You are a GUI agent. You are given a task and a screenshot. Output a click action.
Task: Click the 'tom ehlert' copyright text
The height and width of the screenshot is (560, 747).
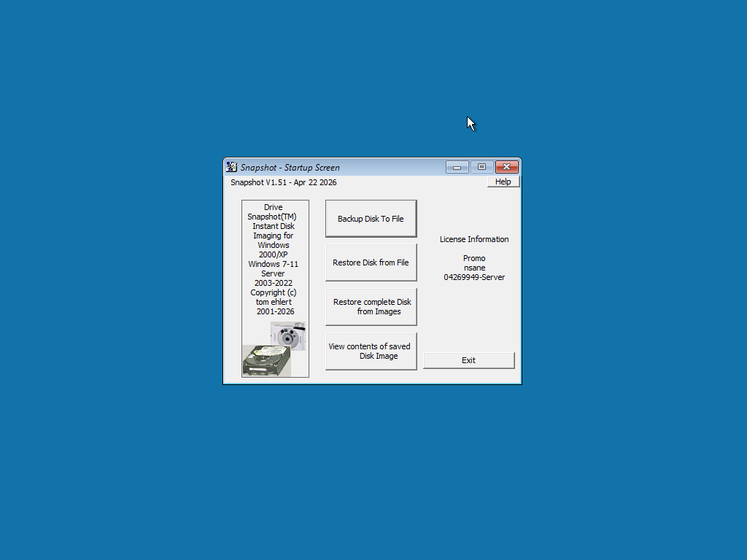[x=274, y=302]
